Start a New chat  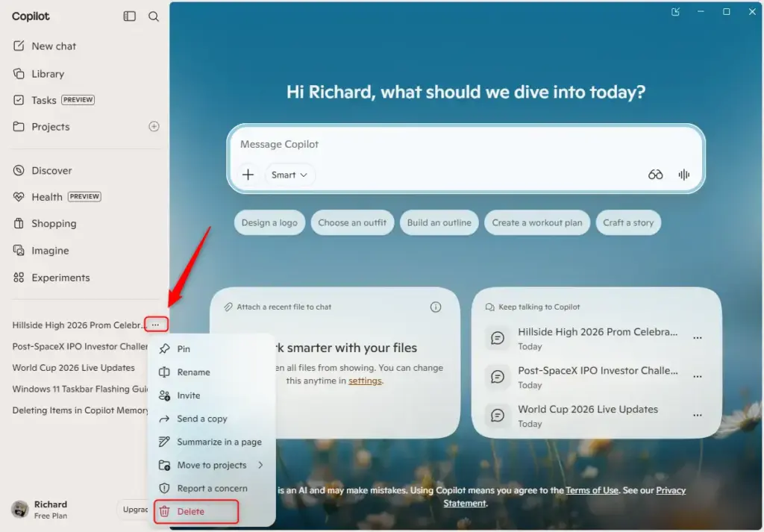click(44, 46)
